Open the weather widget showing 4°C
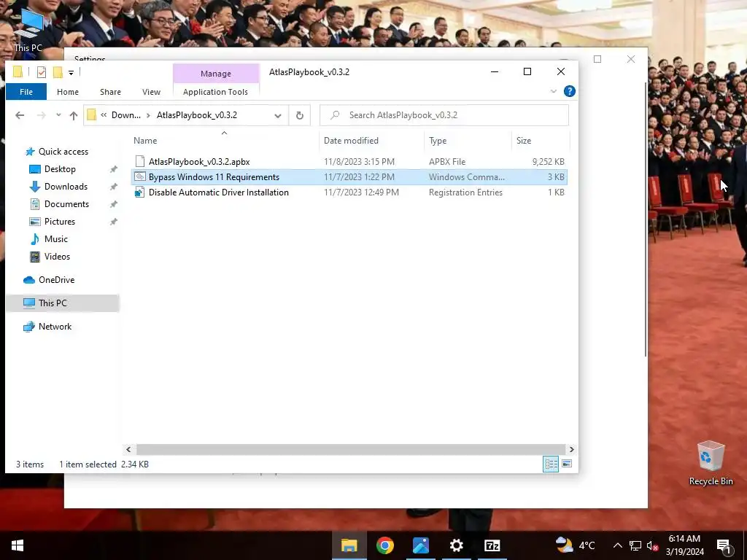Viewport: 747px width, 560px height. pyautogui.click(x=575, y=545)
